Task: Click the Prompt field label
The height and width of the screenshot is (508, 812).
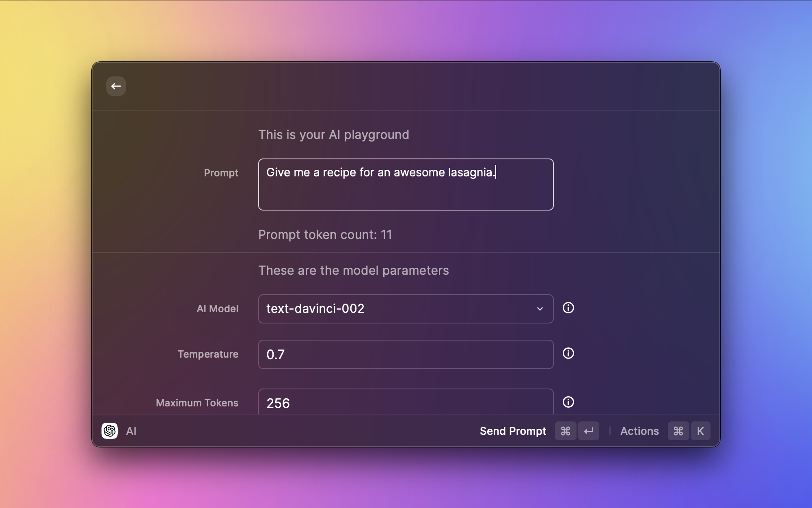Action: tap(221, 173)
